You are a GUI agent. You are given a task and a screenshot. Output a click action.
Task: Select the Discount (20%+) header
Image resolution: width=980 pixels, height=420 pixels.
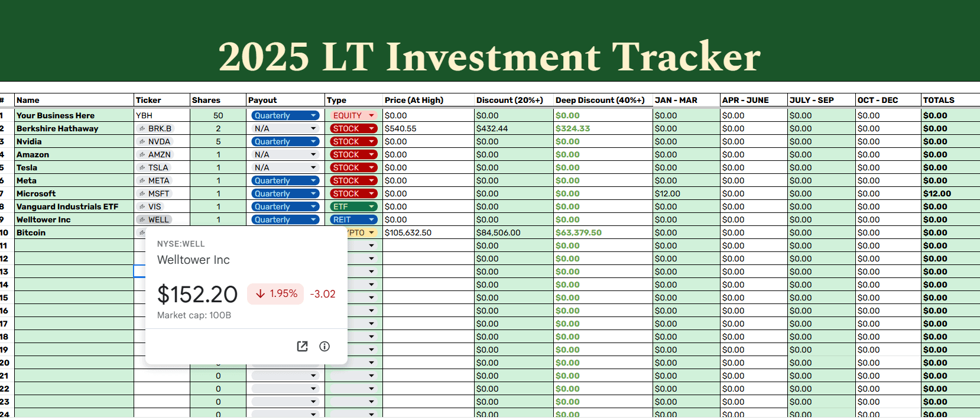[x=514, y=100]
